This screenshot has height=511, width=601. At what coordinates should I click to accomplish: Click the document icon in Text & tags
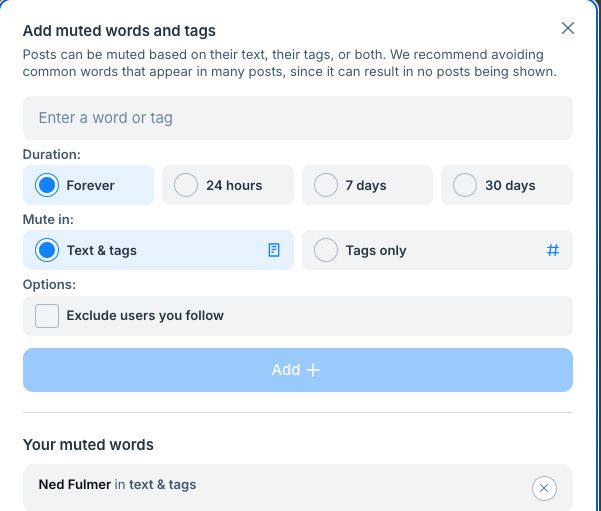point(274,250)
